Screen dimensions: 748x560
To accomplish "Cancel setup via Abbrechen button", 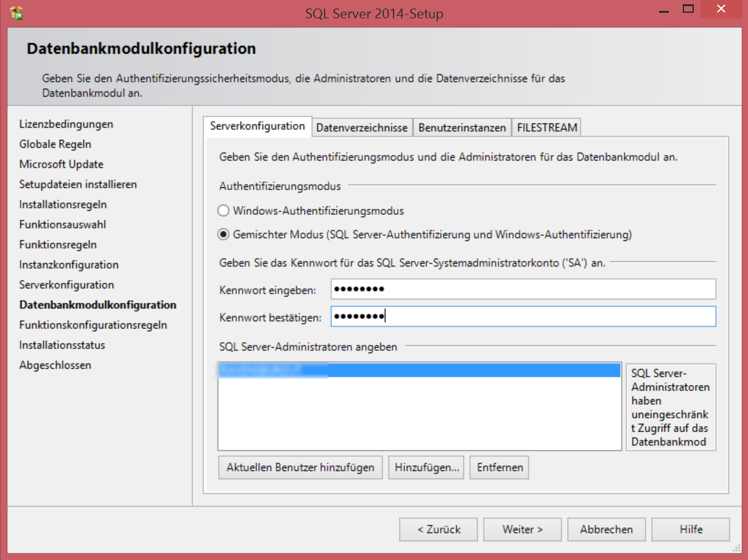I will tap(606, 530).
